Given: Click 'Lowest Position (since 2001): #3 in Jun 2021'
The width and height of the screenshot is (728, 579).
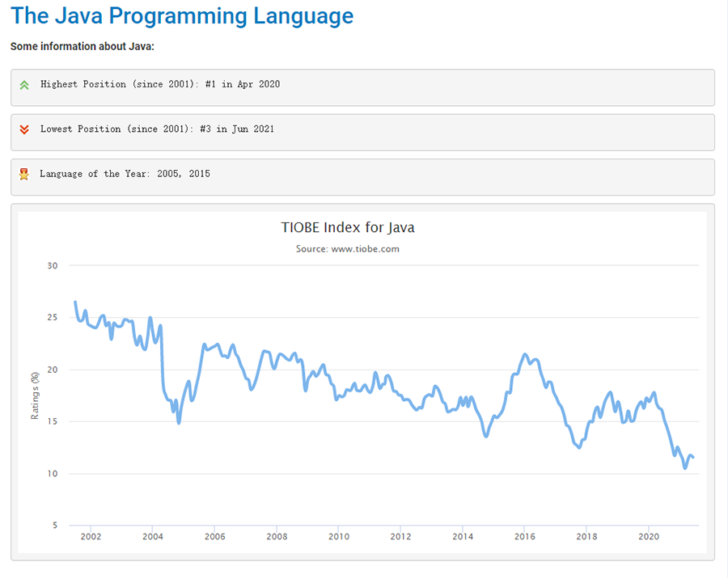Looking at the screenshot, I should (158, 129).
